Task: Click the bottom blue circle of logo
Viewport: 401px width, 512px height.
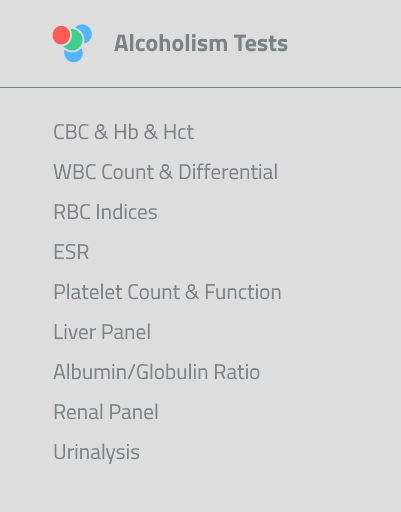Action: click(x=73, y=54)
